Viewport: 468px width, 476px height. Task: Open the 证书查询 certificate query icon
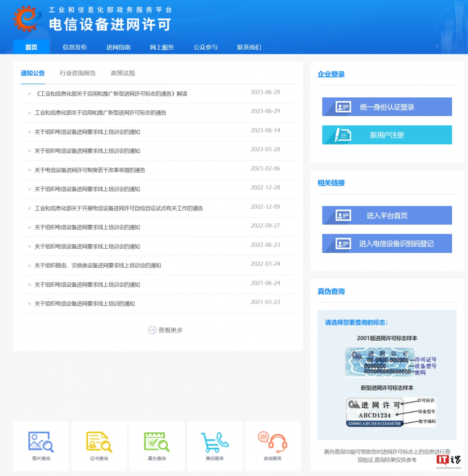(x=99, y=442)
